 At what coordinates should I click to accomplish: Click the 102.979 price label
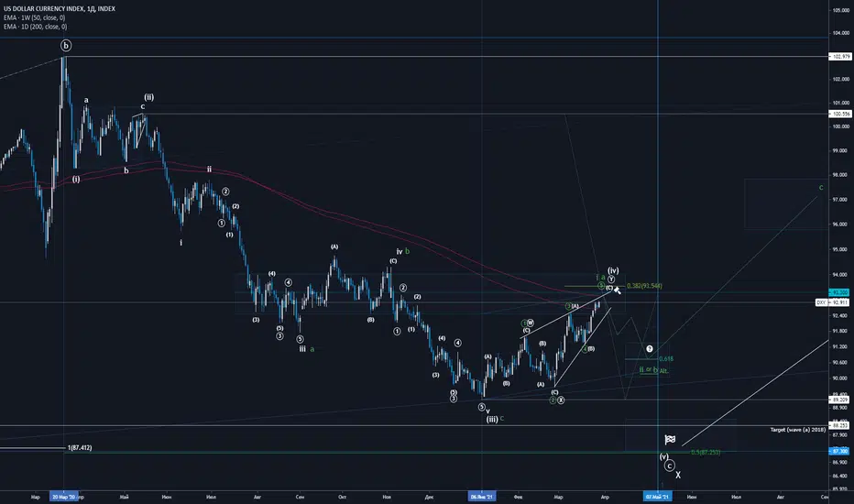(x=840, y=57)
